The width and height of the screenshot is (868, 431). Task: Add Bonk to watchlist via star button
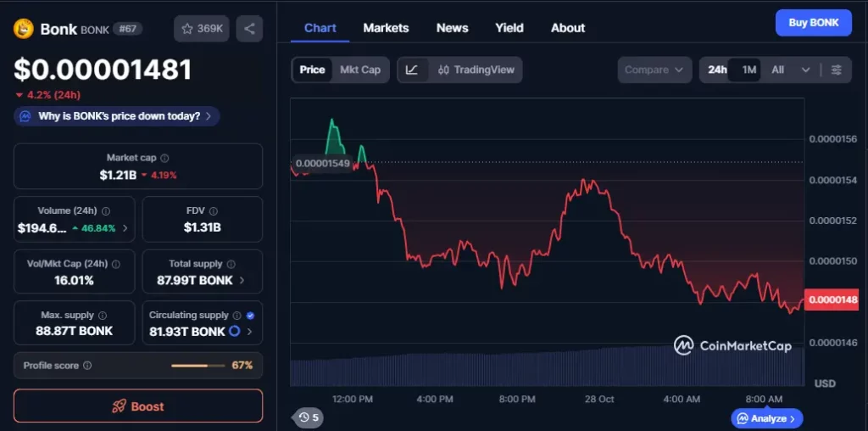(x=203, y=29)
